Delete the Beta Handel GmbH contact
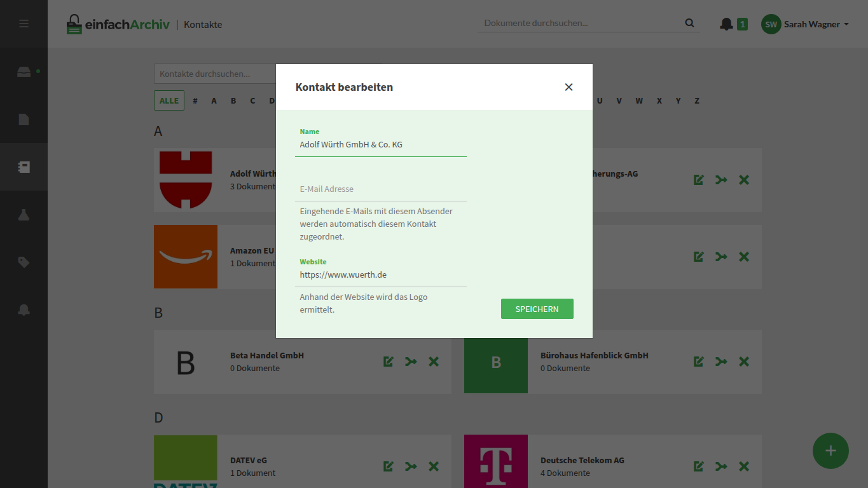This screenshot has width=868, height=488. point(434,362)
